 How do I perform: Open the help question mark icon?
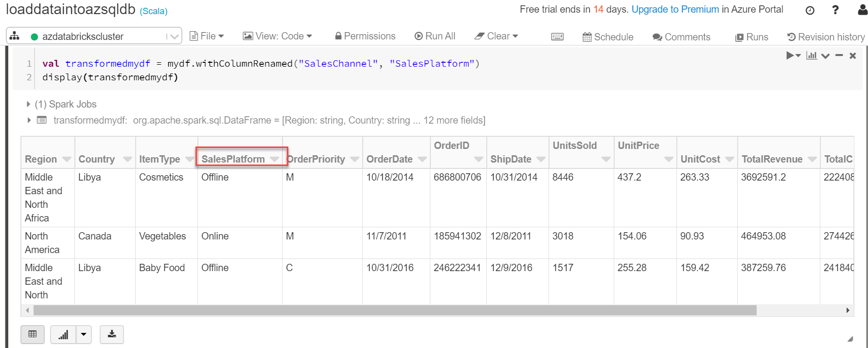point(835,10)
